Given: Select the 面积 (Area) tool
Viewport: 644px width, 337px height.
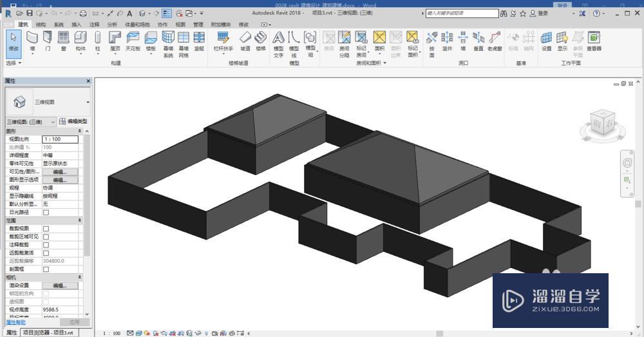Looking at the screenshot, I should [x=379, y=41].
